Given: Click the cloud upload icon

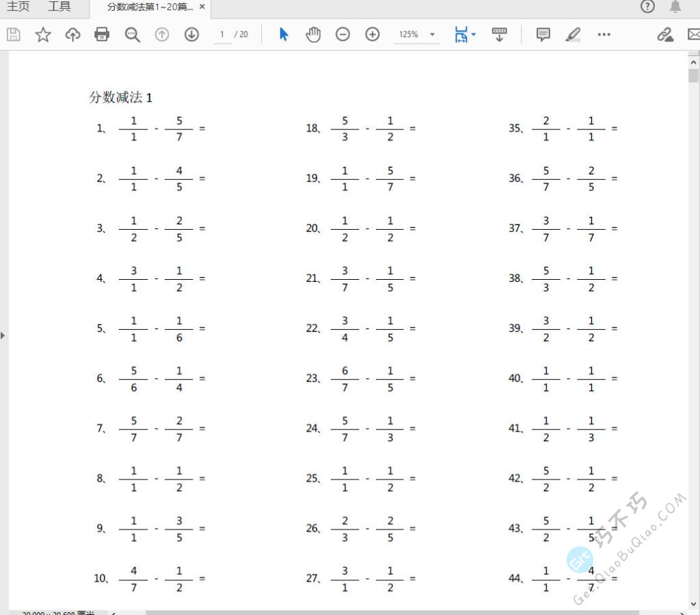Looking at the screenshot, I should [72, 35].
